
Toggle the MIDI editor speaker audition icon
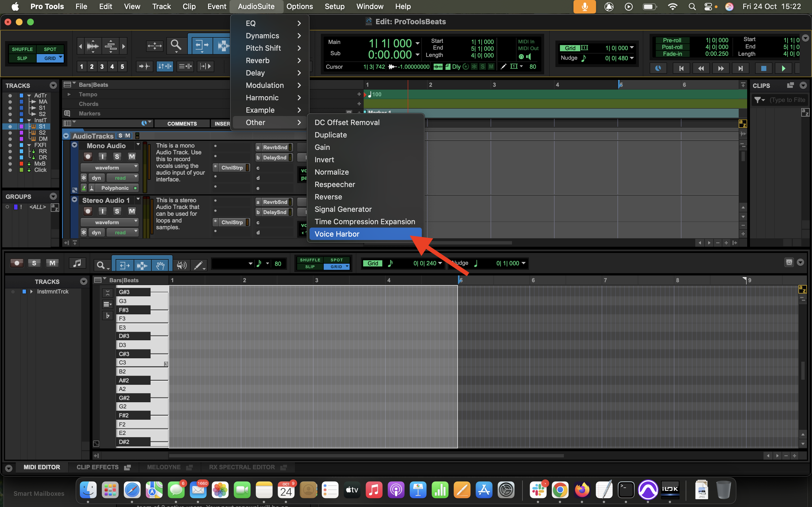click(181, 265)
